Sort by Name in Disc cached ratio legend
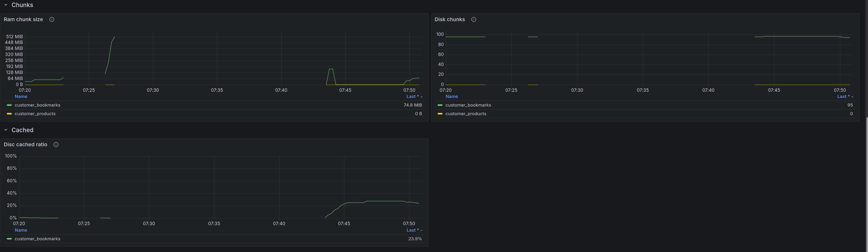The height and width of the screenshot is (252, 868). (21, 230)
